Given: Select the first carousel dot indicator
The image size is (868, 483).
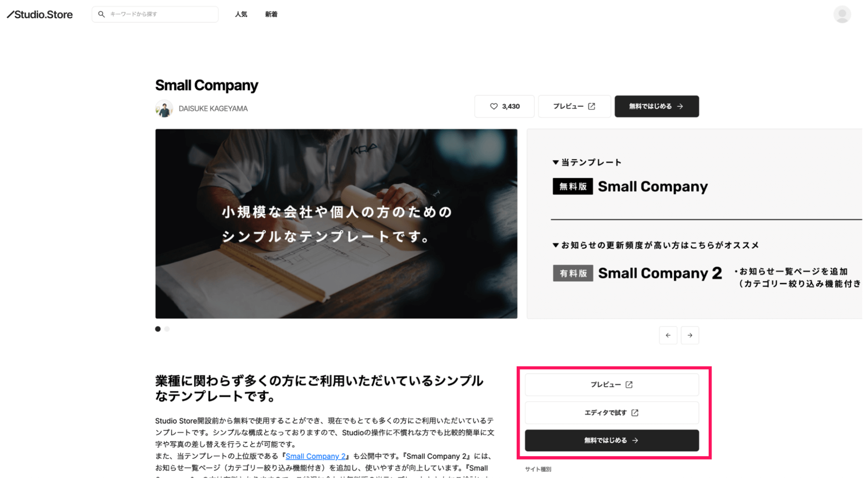Looking at the screenshot, I should 158,329.
